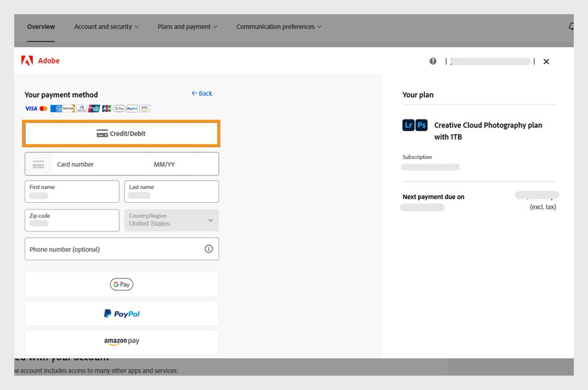Click the Discover card logo

click(x=69, y=109)
